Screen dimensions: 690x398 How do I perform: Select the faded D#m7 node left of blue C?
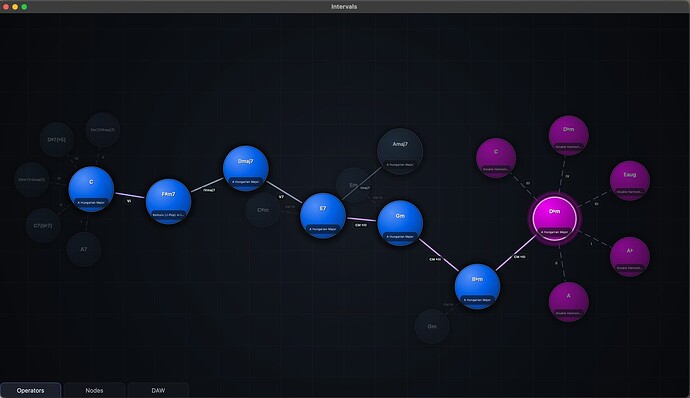point(32,180)
